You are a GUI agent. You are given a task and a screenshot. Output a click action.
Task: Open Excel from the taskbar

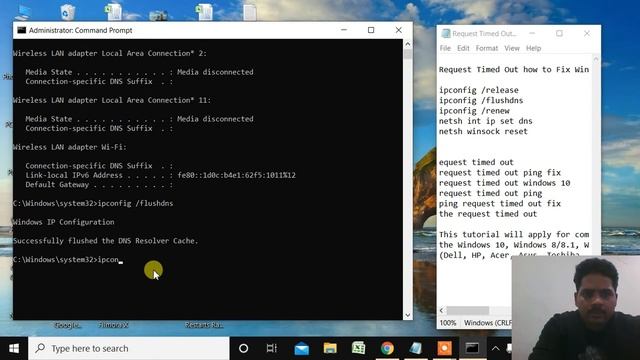(358, 348)
